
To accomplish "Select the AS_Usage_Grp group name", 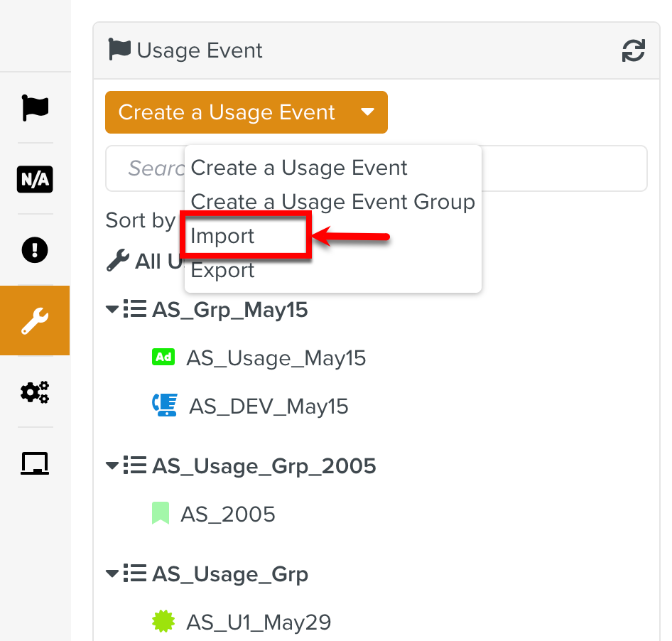I will tap(229, 574).
